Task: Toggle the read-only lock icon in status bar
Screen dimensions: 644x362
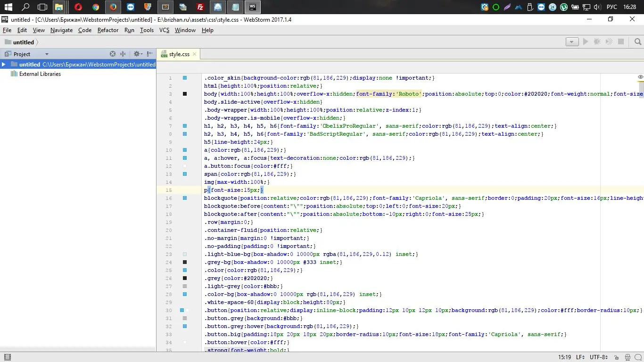Action: (616, 357)
